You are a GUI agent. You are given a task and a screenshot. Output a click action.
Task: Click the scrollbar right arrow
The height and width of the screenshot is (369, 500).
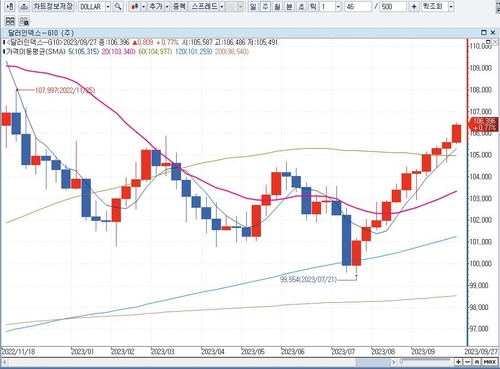click(394, 362)
